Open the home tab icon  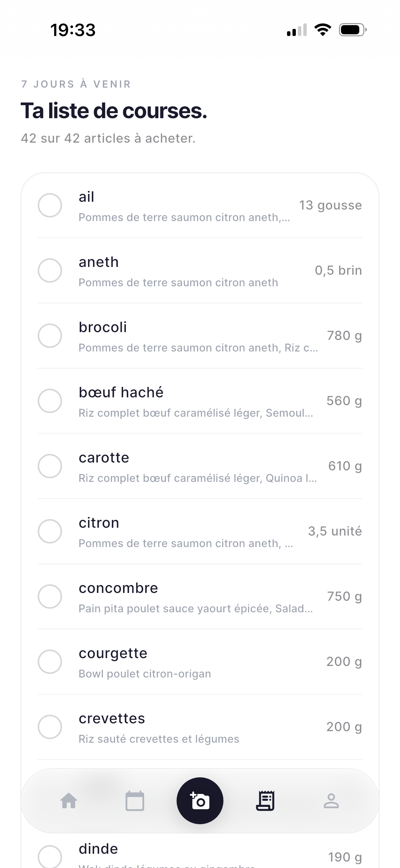click(69, 801)
